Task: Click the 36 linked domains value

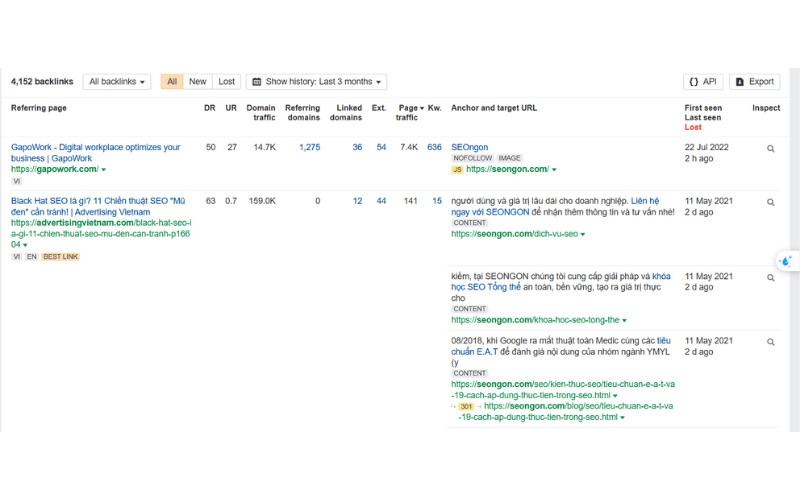Action: (x=357, y=147)
